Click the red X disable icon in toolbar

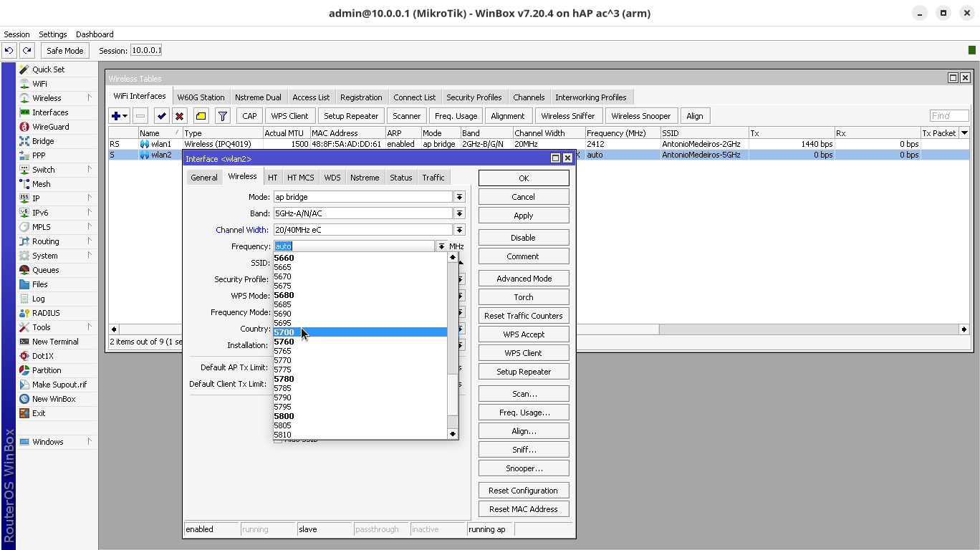[x=180, y=116]
